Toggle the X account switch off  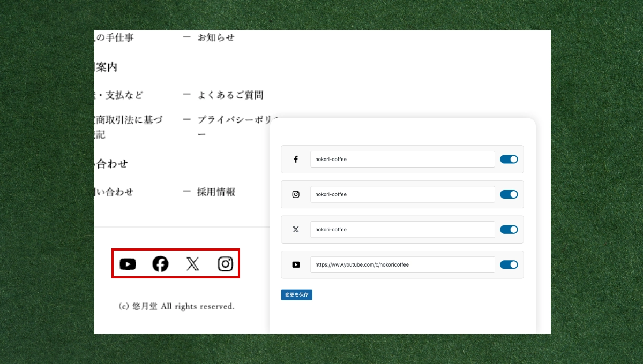tap(509, 229)
